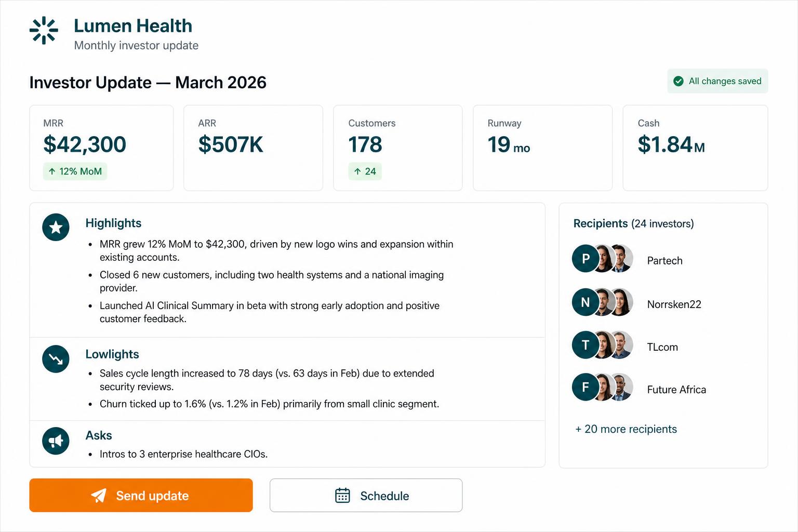This screenshot has width=798, height=532.
Task: Click the Lumen Health company name
Action: coord(133,25)
